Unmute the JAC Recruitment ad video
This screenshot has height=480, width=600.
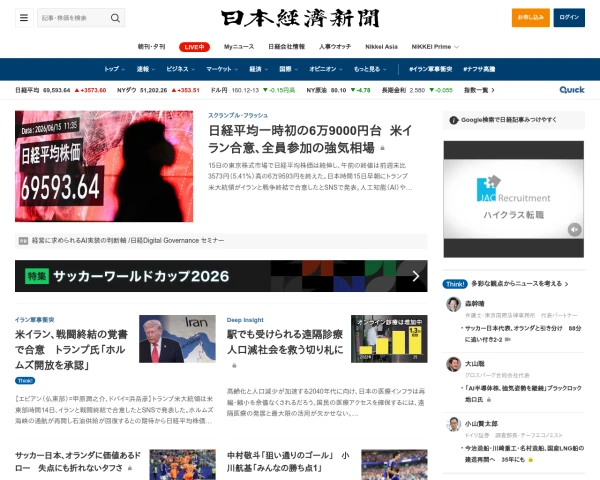point(574,230)
